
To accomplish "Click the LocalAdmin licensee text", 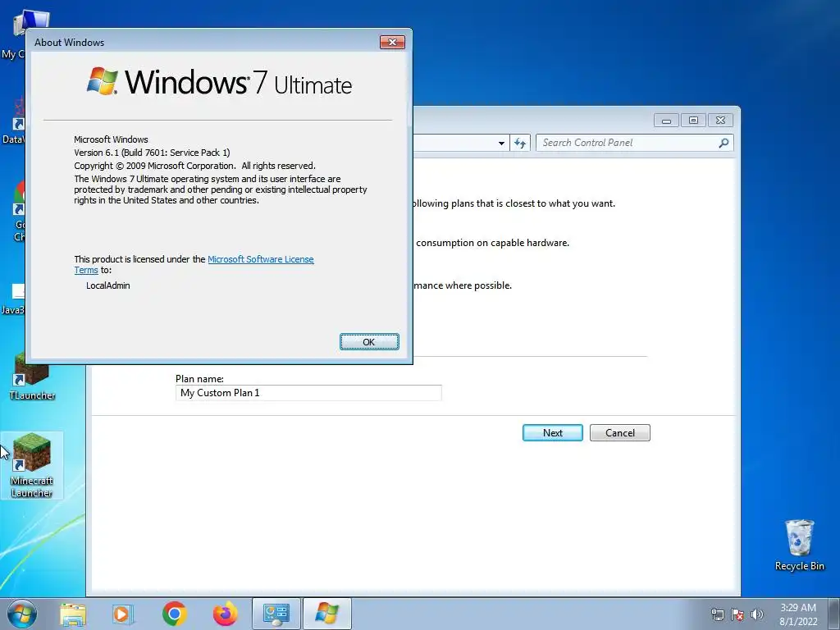I will [108, 285].
